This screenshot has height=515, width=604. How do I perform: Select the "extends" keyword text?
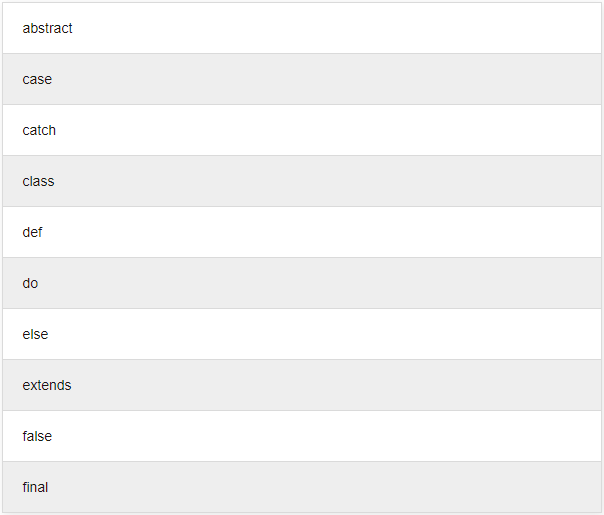[x=47, y=385]
